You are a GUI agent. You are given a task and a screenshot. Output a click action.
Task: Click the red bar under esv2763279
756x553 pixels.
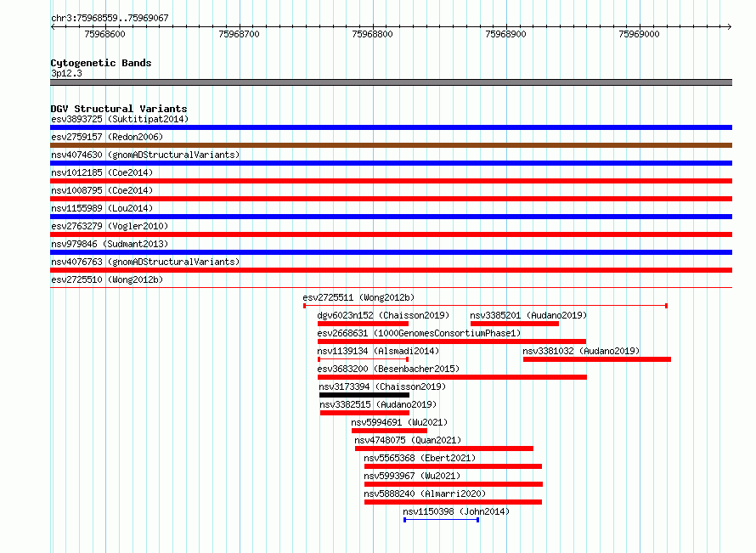click(x=391, y=234)
